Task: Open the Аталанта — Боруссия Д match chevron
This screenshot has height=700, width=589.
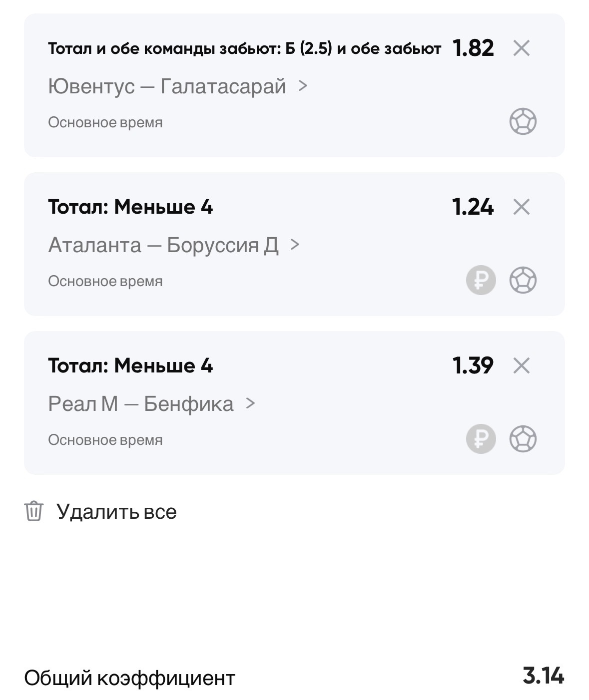Action: pos(295,245)
